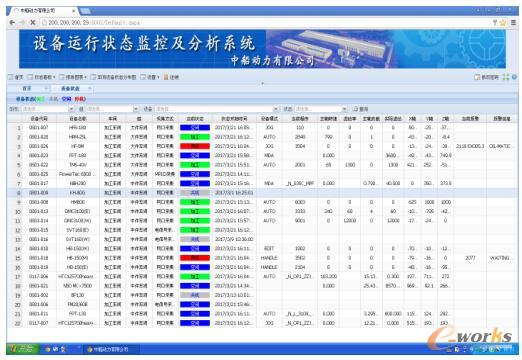Close the 设备状态 page tab
522x360 pixels.
(x=89, y=88)
